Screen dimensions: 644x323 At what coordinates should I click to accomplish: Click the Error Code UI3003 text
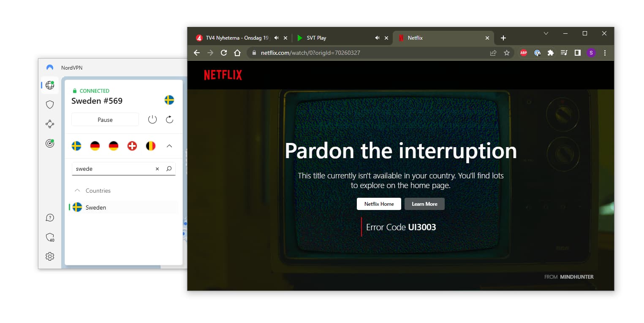401,227
